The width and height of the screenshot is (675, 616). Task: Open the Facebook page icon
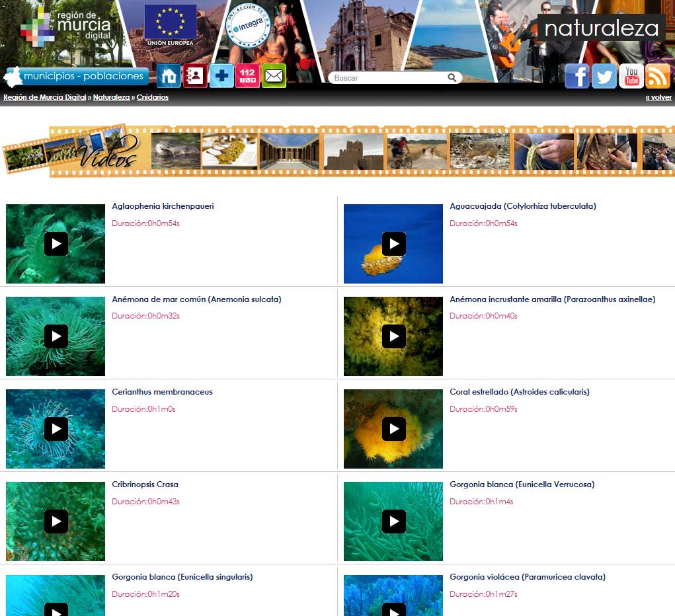click(576, 76)
